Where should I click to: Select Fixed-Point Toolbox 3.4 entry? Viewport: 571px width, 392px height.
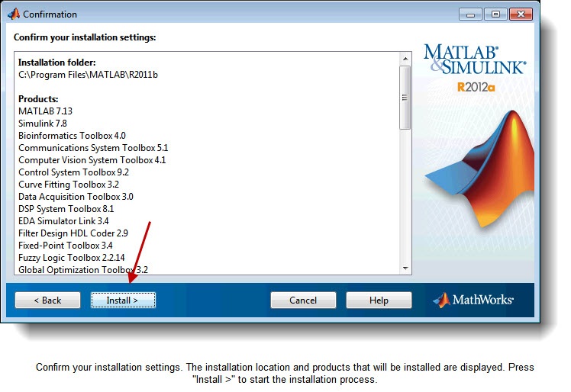tap(66, 246)
